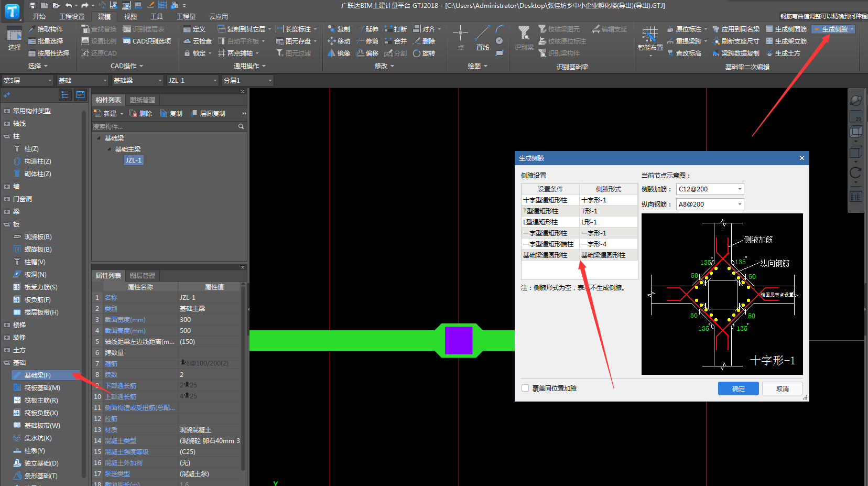
Task: Click 生成侧面筋 tool
Action: [786, 29]
